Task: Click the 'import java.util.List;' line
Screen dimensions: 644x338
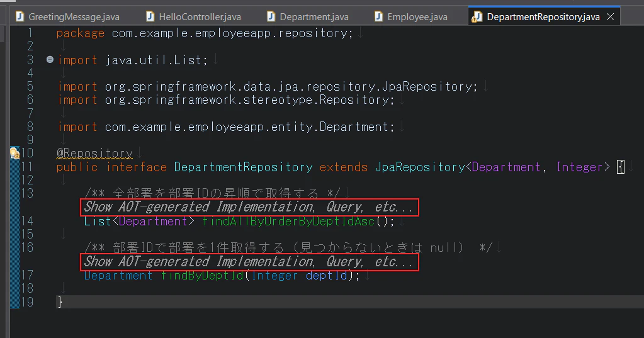Action: (133, 60)
